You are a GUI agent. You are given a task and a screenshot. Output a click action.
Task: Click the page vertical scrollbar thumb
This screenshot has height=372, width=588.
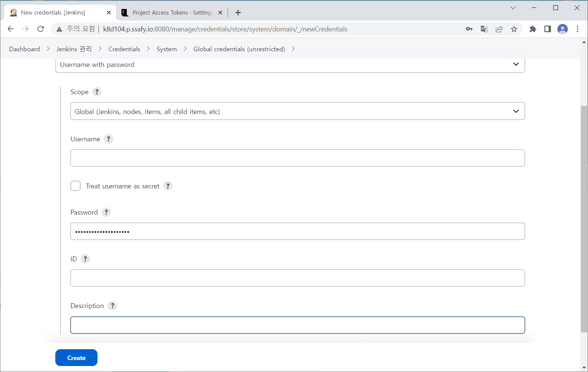584,219
